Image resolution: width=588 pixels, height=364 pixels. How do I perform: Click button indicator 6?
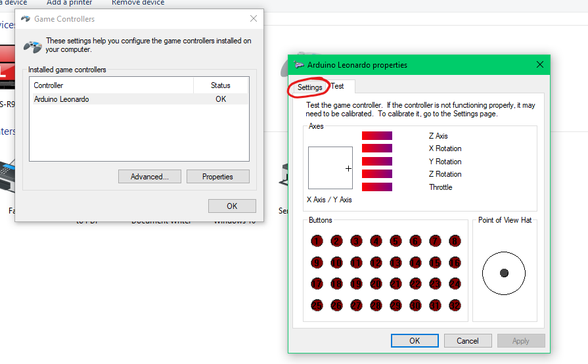[415, 241]
